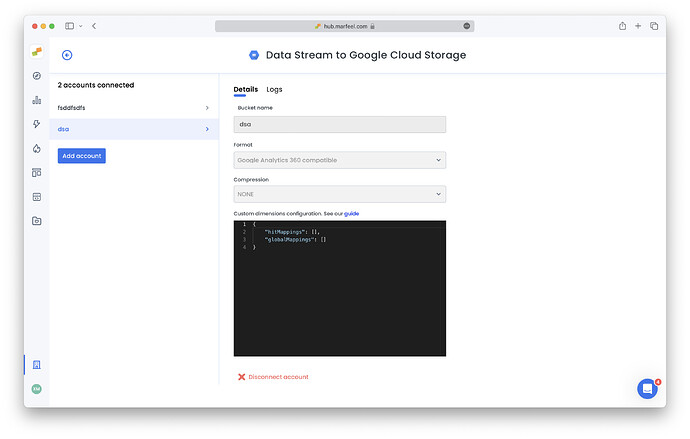Open the Compression dropdown

pos(340,194)
